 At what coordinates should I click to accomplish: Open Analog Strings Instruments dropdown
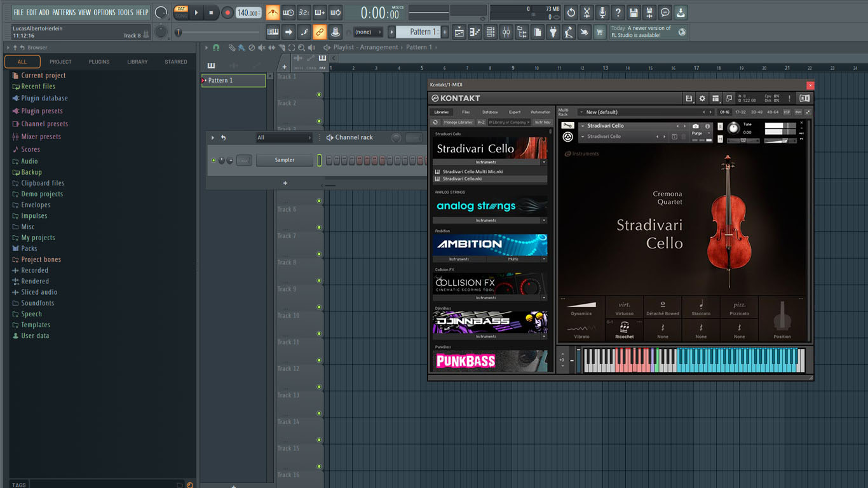pyautogui.click(x=544, y=220)
